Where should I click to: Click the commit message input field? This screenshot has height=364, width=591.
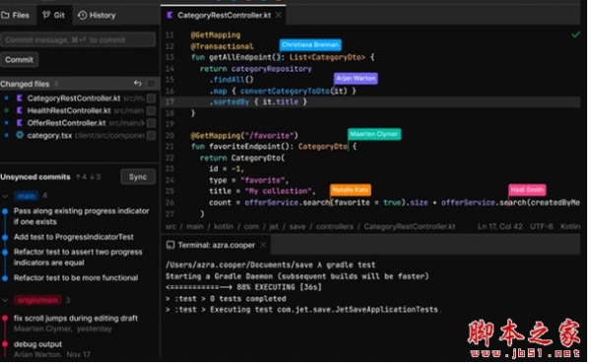78,39
